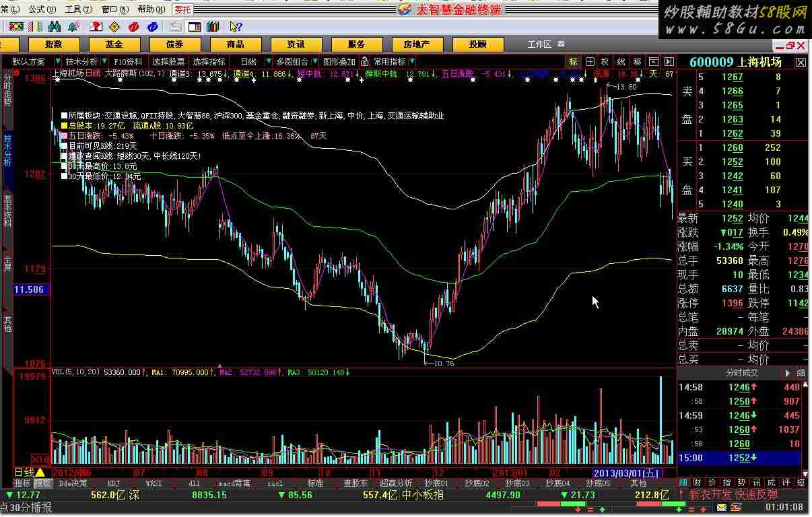Click the red arrow question mark icon

click(x=96, y=27)
